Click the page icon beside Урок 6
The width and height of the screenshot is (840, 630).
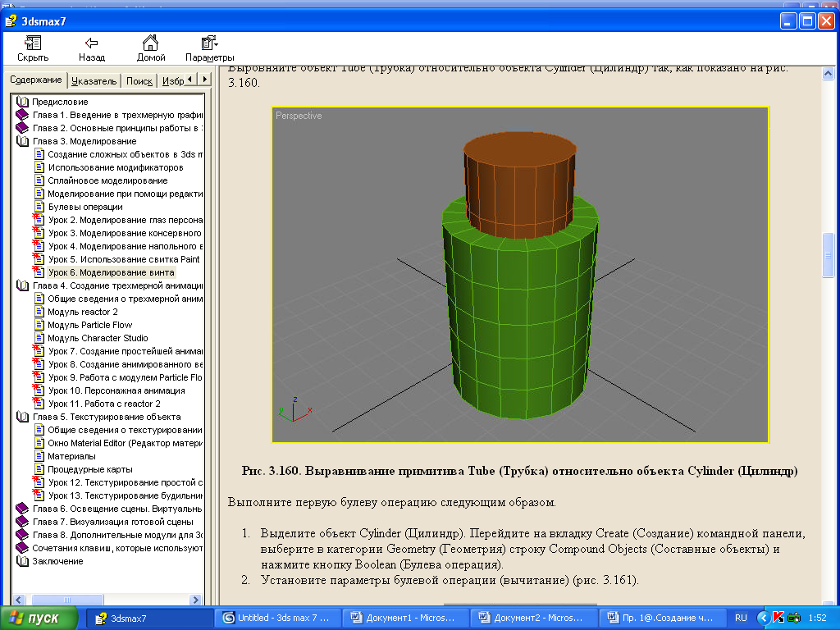pos(38,272)
